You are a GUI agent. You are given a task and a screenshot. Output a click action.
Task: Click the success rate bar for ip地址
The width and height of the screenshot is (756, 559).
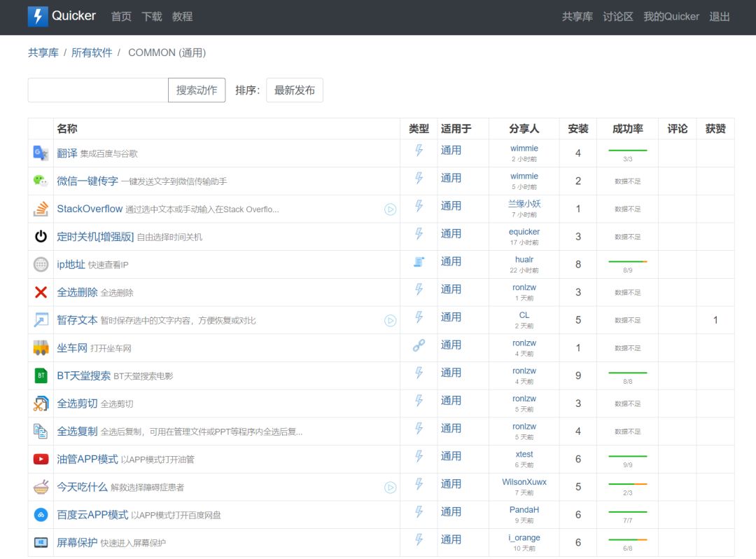[627, 261]
